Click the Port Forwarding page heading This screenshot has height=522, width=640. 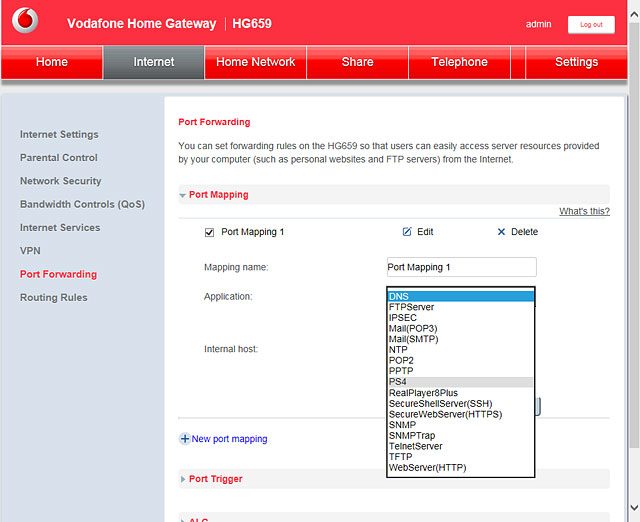(214, 122)
